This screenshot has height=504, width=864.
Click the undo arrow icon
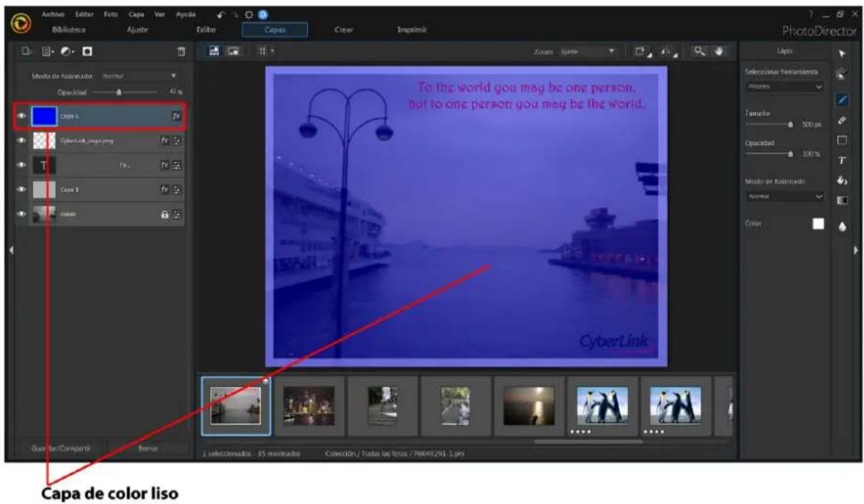(x=222, y=14)
